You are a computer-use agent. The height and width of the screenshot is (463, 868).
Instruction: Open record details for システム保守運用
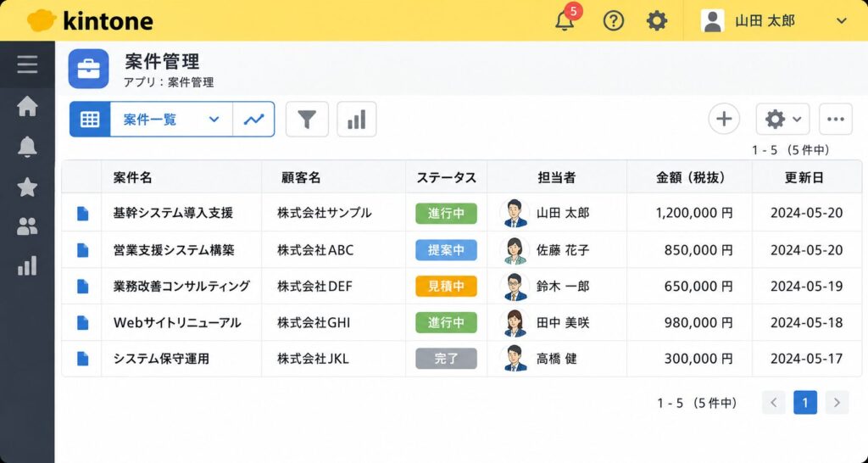tap(82, 359)
